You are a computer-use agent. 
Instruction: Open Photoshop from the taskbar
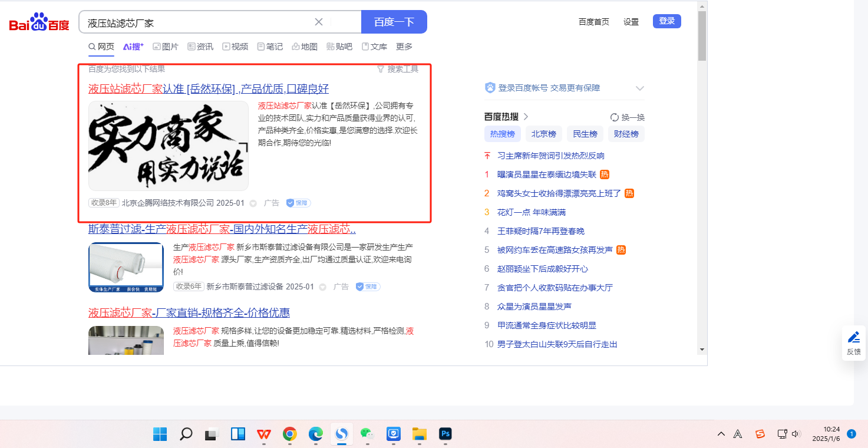click(445, 434)
